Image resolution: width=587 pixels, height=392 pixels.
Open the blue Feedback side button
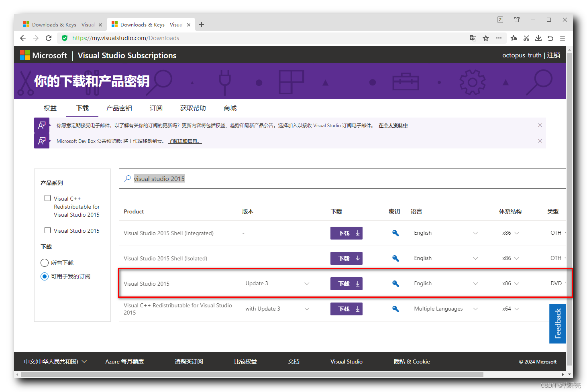pos(558,323)
